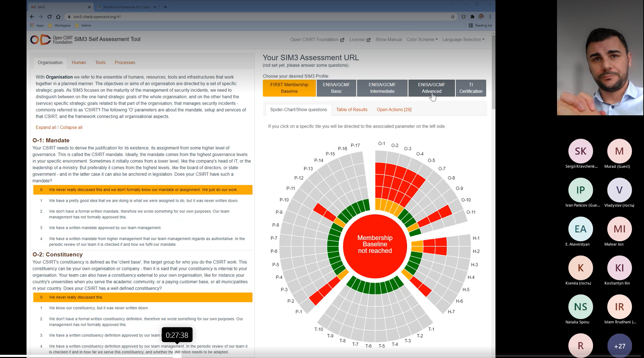
Task: Select answer 1 for O-1 Mandate
Action: click(143, 201)
